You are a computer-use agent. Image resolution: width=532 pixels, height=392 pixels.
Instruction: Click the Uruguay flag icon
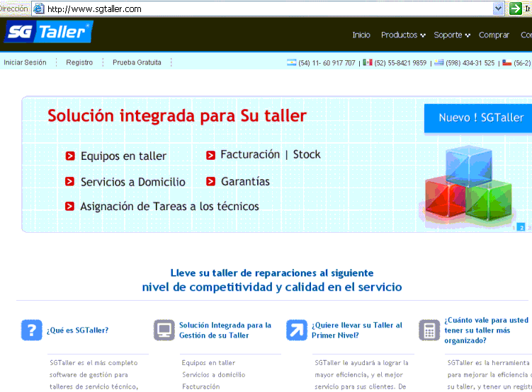pos(439,62)
